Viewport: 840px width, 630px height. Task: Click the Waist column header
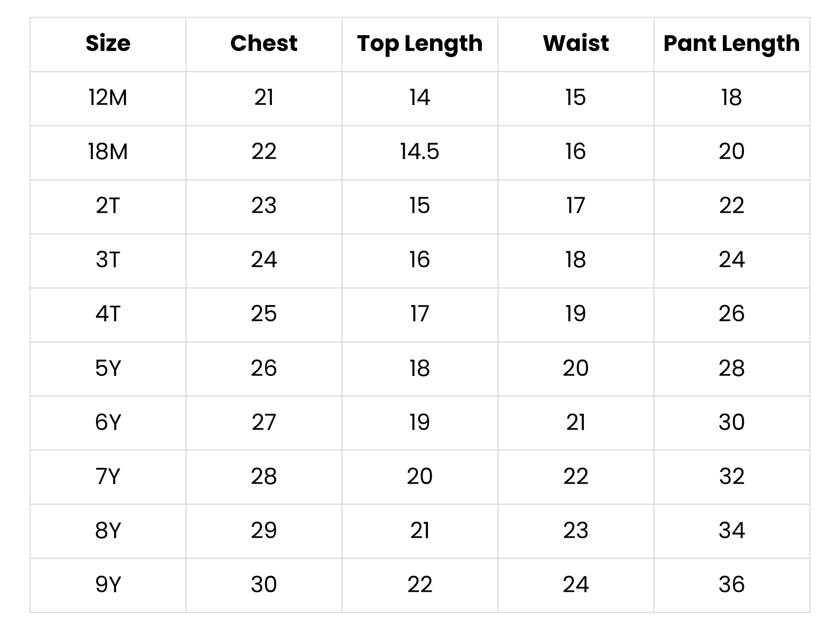[x=575, y=44]
